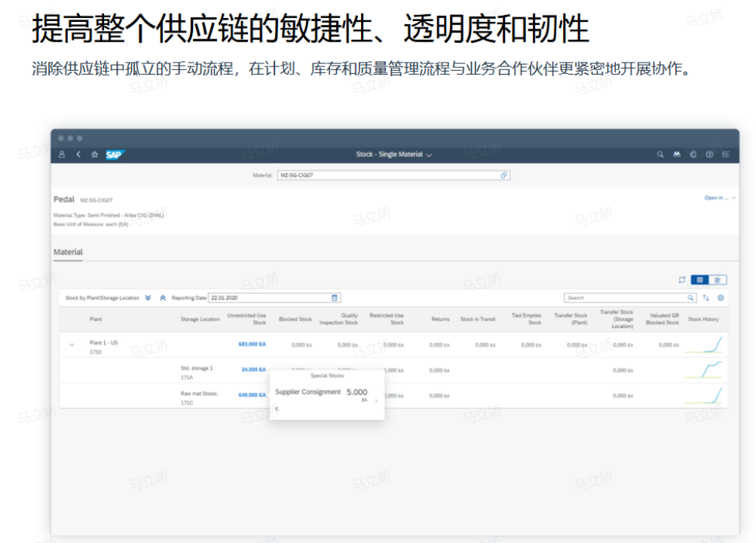
Task: Click the Quality Inspection Stock column header
Action: (338, 319)
